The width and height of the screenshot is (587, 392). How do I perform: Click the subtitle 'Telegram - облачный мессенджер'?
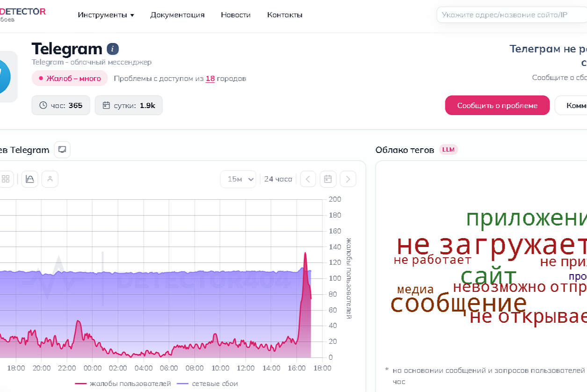coord(92,62)
